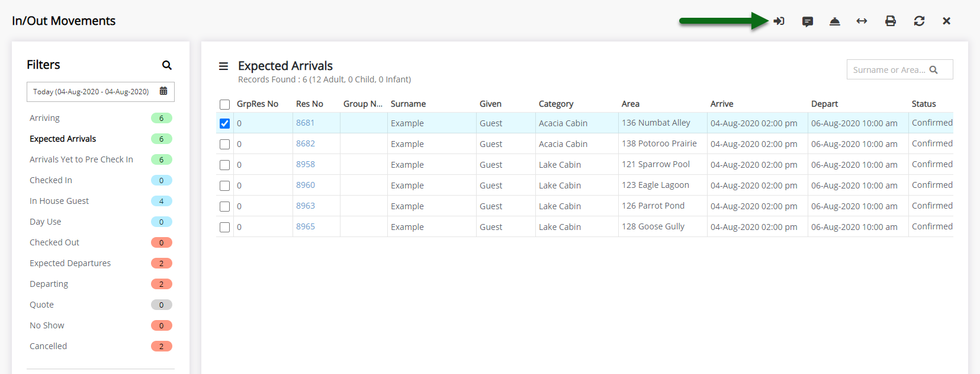The image size is (980, 374).
Task: Tick the checkbox for reservation 8960
Action: coord(224,186)
